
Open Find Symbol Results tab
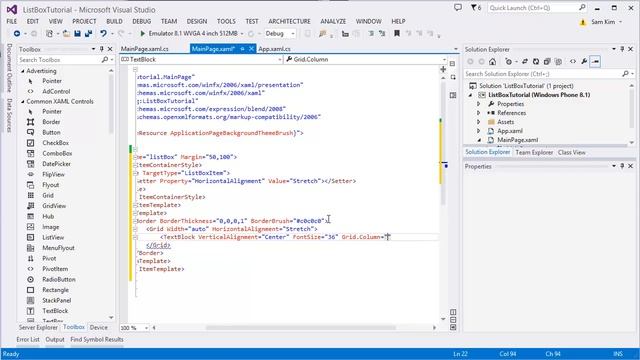click(x=97, y=340)
